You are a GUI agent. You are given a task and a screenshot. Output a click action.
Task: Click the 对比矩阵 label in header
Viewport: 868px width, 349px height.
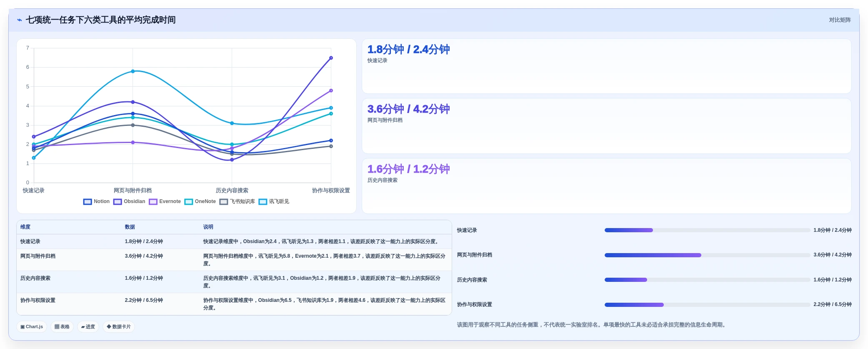840,20
